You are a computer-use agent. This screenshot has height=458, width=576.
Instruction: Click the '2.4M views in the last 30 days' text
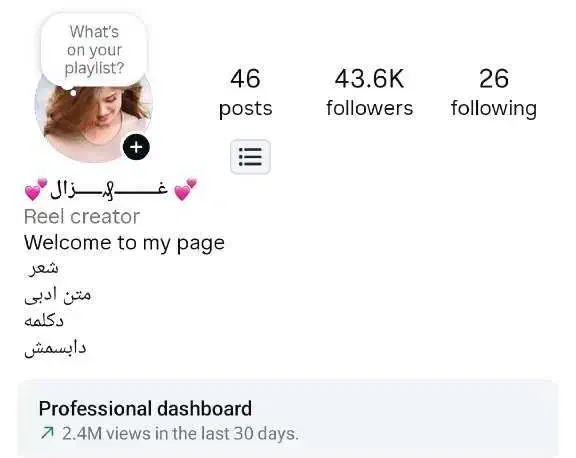pos(180,433)
